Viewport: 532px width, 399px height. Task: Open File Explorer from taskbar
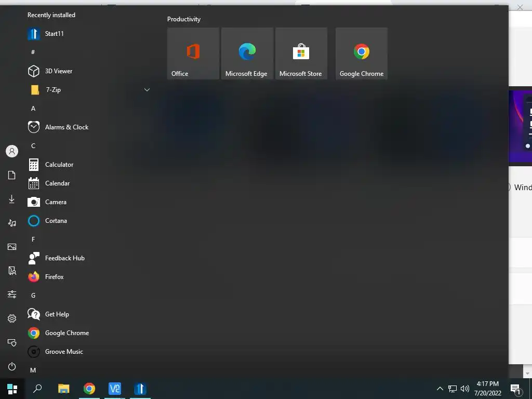coord(63,389)
